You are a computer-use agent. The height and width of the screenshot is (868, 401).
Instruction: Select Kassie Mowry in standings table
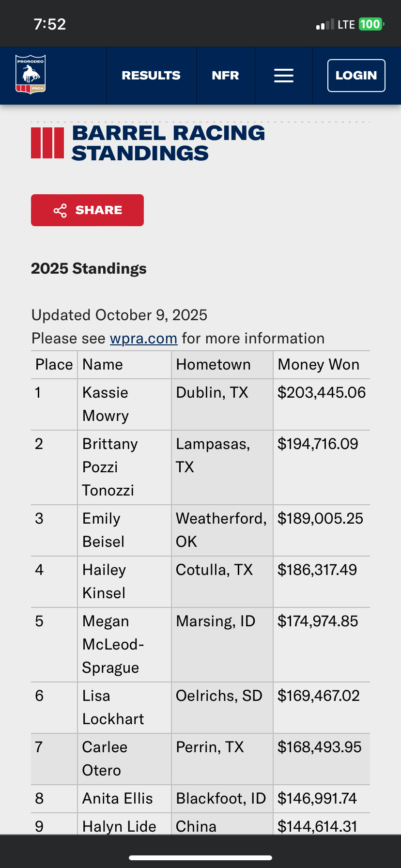pos(106,404)
